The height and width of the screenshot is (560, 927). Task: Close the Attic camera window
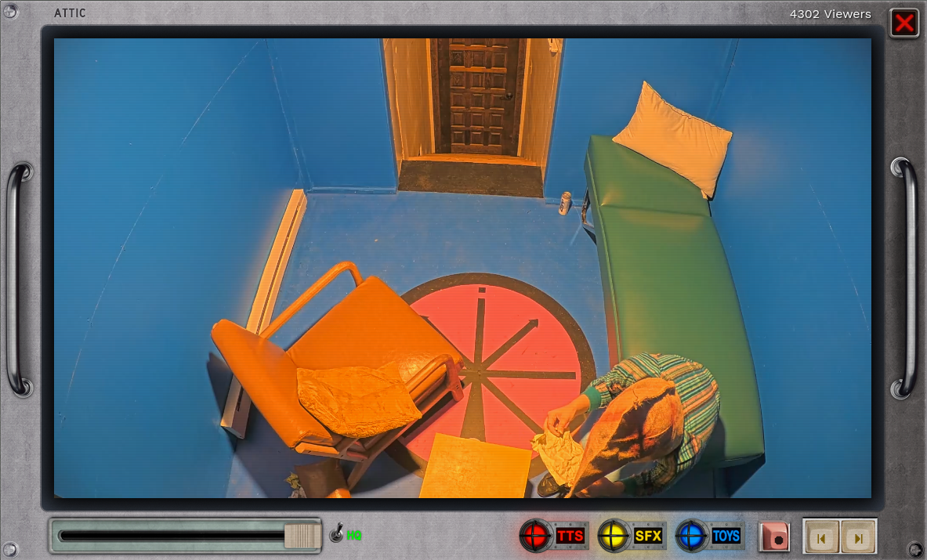904,23
